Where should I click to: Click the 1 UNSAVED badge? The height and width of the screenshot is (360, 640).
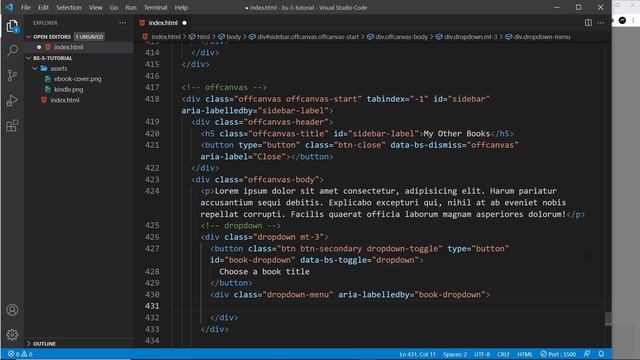click(x=89, y=37)
